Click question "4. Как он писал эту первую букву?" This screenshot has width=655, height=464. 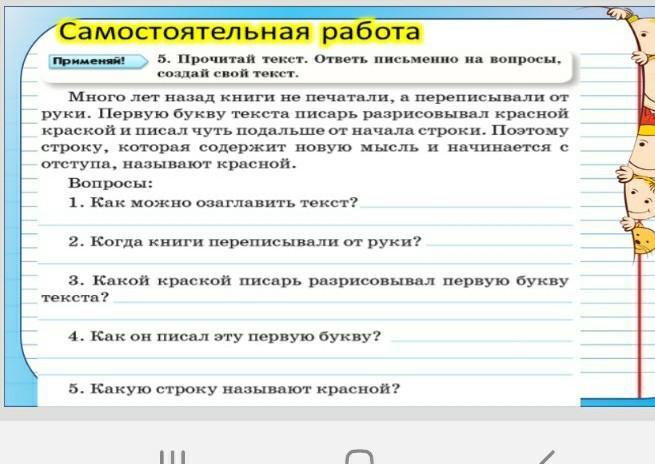click(x=225, y=336)
